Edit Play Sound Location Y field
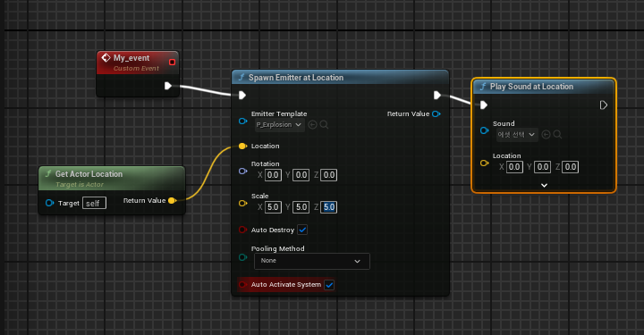The image size is (644, 335). 543,167
